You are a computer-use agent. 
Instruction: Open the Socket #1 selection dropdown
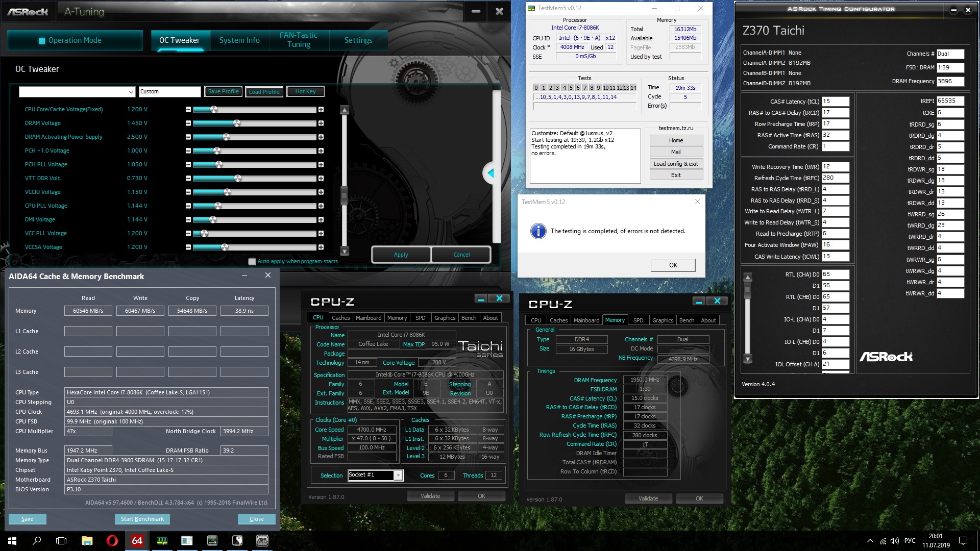398,475
